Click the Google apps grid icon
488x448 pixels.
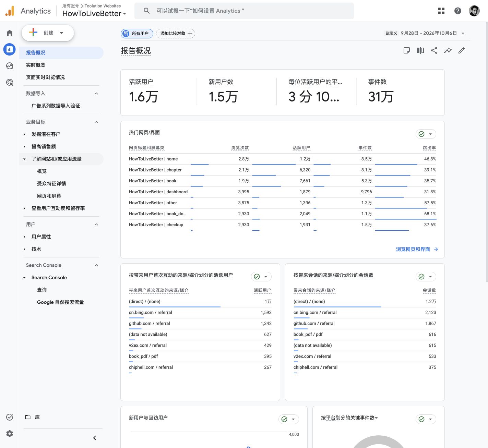[x=441, y=11]
